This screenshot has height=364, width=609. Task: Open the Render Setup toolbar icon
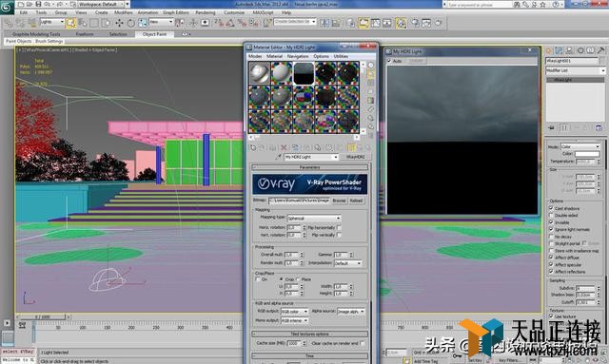415,23
